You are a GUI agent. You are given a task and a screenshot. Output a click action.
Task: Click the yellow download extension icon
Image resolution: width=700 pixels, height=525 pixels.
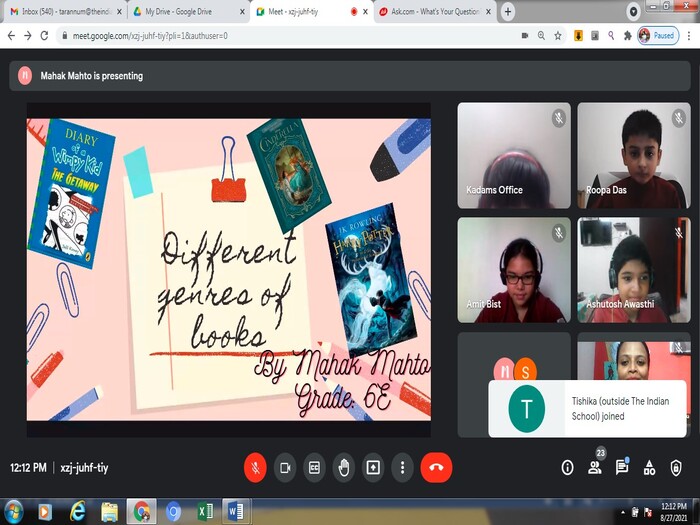coord(579,36)
